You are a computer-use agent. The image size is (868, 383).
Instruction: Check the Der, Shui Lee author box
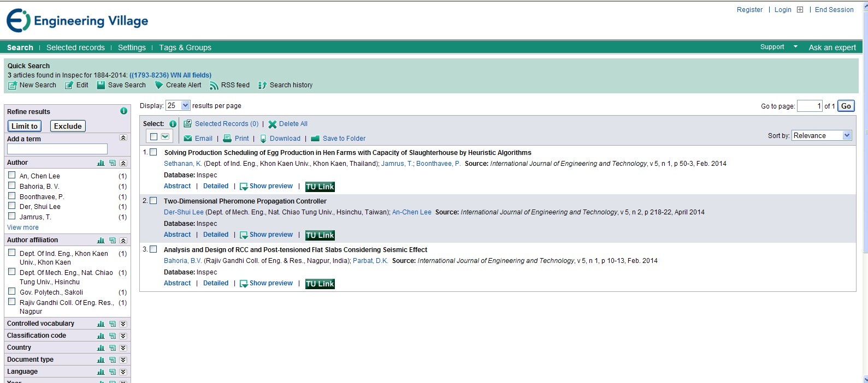(x=11, y=206)
